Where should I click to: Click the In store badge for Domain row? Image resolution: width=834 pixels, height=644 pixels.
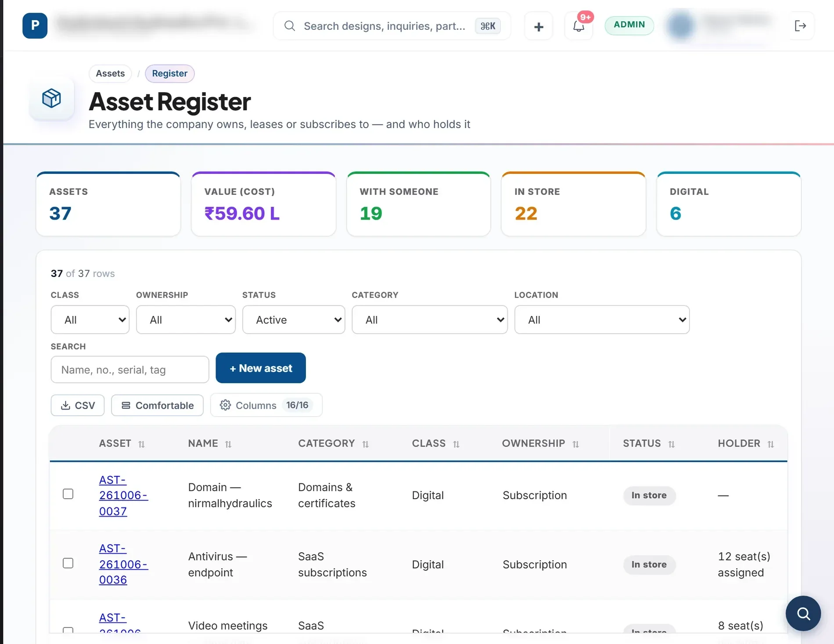(x=649, y=495)
